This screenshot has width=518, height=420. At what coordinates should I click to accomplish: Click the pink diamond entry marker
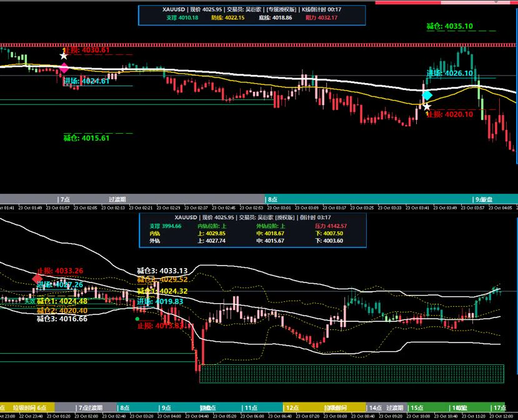[x=64, y=68]
